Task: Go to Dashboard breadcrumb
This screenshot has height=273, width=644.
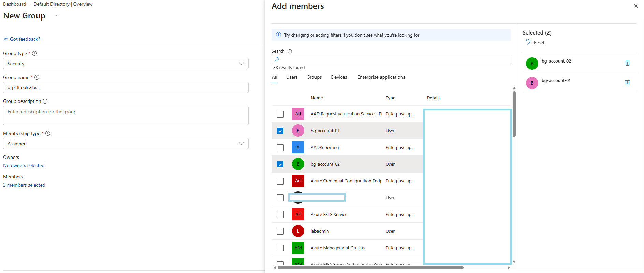Action: [15, 4]
